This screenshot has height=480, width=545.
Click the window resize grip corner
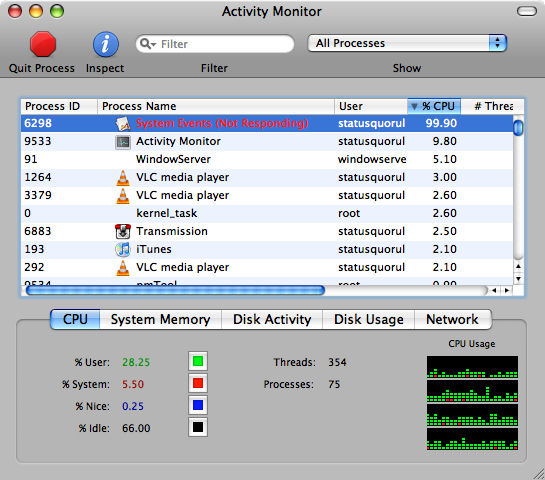pos(539,474)
